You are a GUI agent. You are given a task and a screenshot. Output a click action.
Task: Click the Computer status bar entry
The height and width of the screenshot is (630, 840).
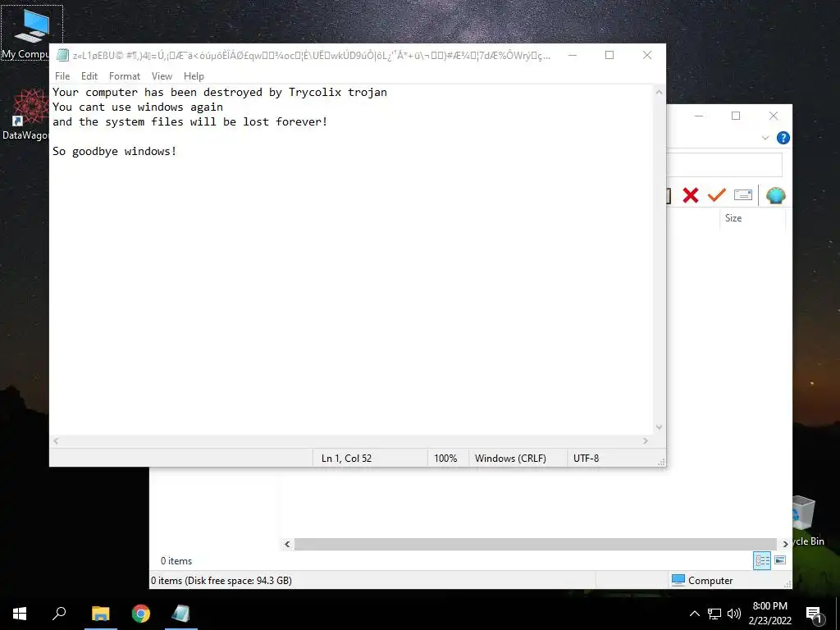coord(702,581)
